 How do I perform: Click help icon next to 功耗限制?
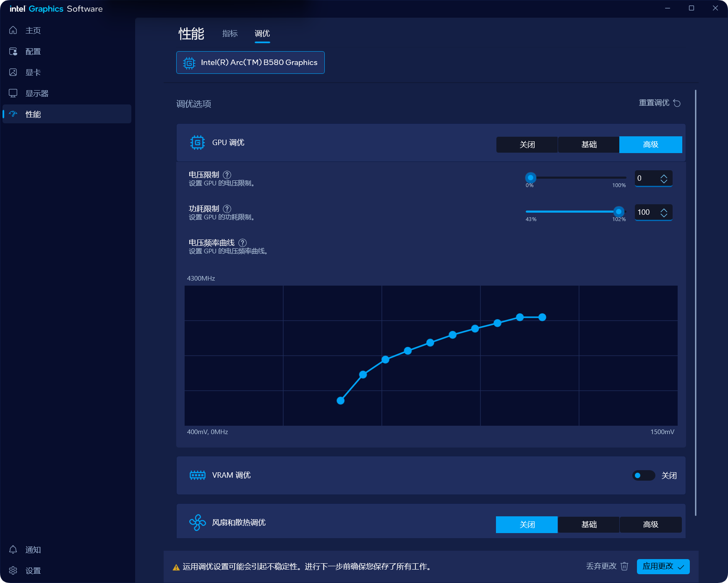click(x=227, y=209)
